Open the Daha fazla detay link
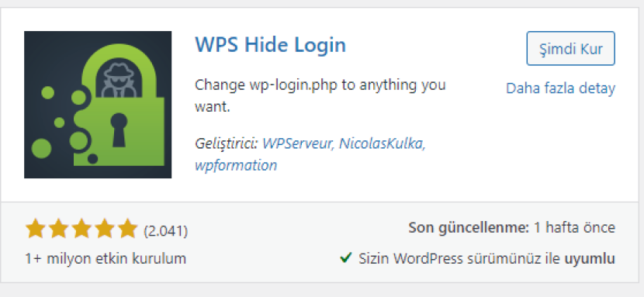The width and height of the screenshot is (644, 297). coord(560,88)
